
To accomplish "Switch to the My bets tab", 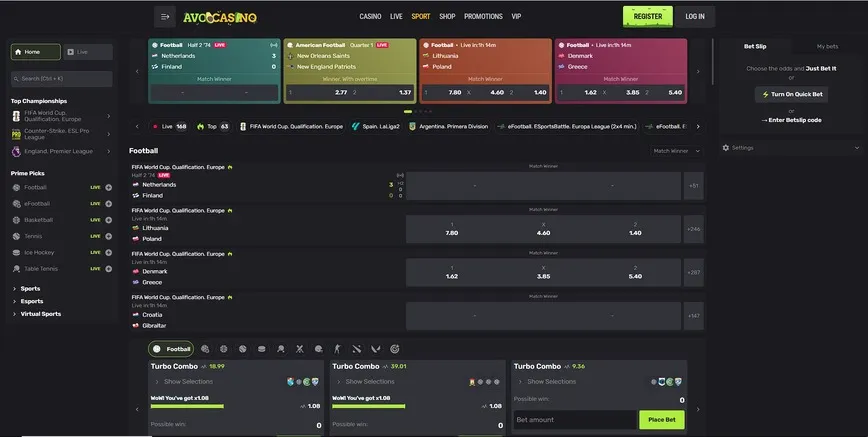I will pyautogui.click(x=827, y=46).
